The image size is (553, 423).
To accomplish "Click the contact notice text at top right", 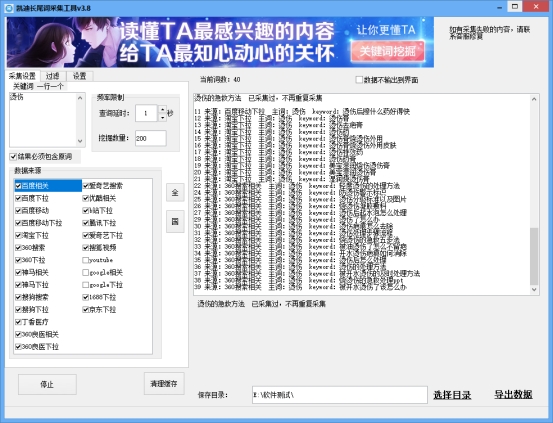I will 490,33.
